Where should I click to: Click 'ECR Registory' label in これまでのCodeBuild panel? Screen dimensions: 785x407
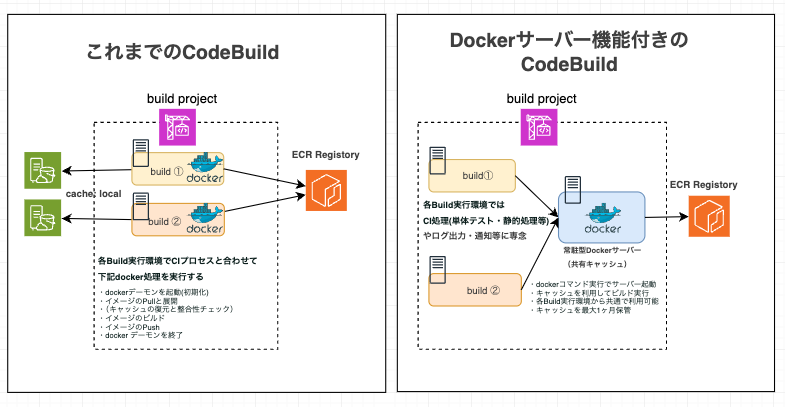326,155
